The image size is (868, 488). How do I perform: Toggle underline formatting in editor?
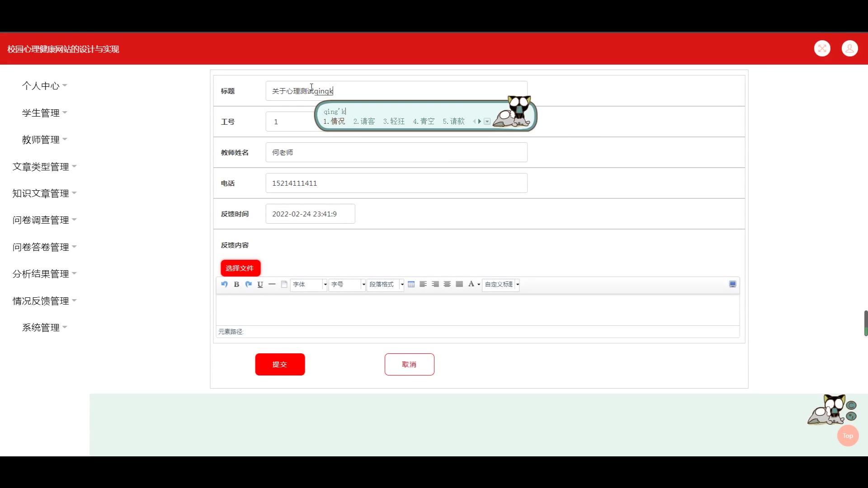pyautogui.click(x=260, y=284)
